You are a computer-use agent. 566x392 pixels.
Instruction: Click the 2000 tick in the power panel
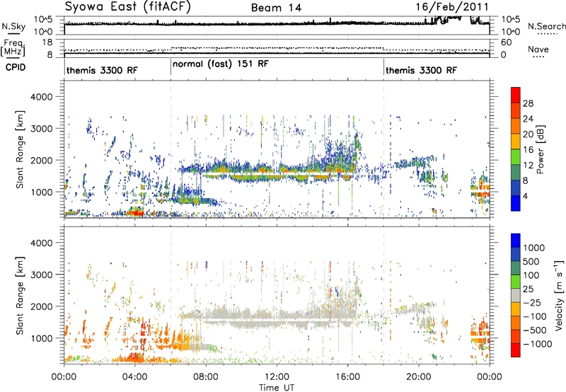(41, 160)
